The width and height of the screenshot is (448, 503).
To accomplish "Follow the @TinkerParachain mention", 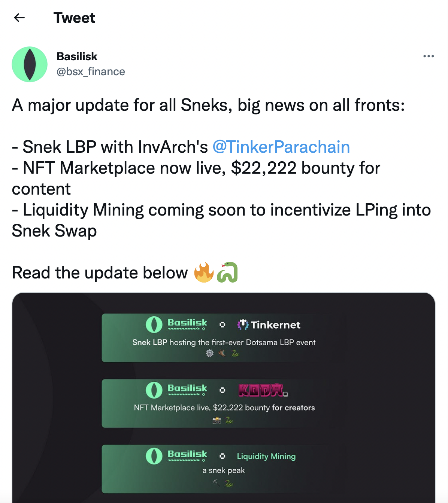I will tap(281, 147).
